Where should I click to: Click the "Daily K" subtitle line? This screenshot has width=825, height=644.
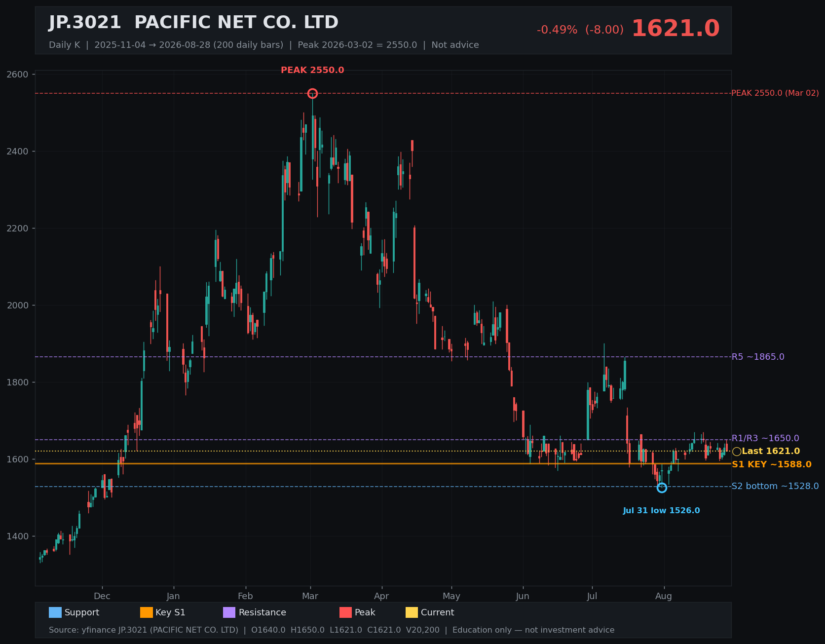click(x=264, y=45)
